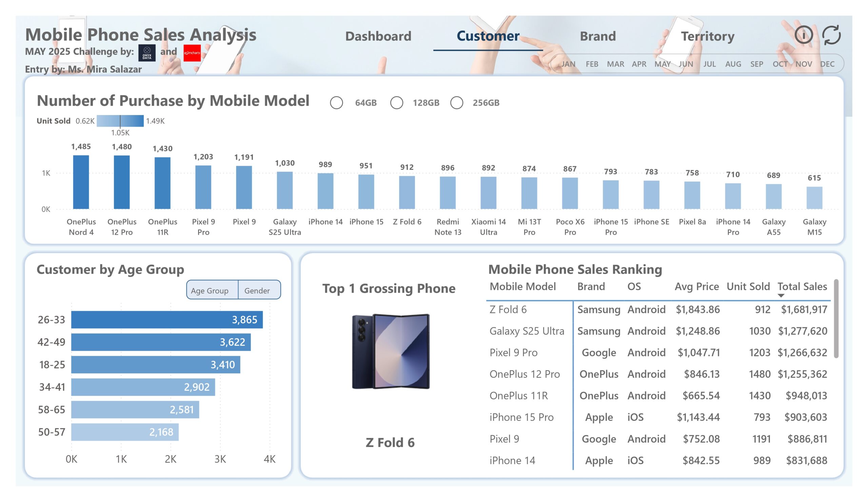The width and height of the screenshot is (868, 502).
Task: Click OnePlus 11R in ranking table
Action: pyautogui.click(x=518, y=396)
